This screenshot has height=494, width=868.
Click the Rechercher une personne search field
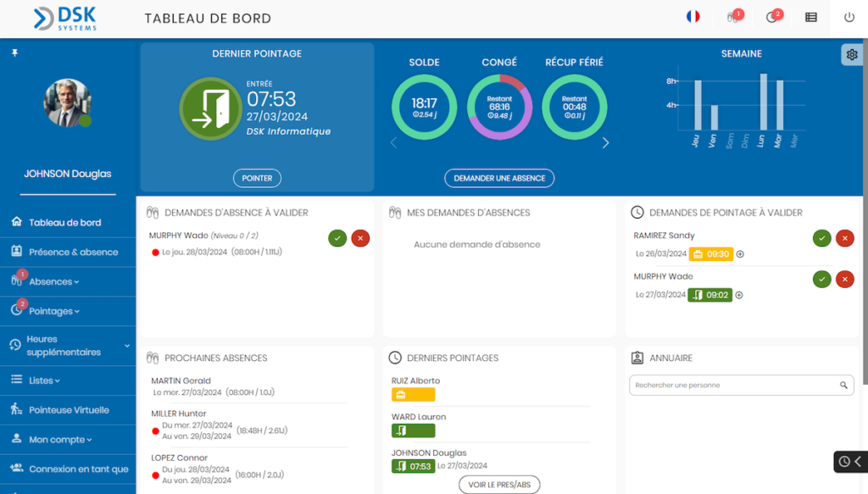[x=741, y=385]
